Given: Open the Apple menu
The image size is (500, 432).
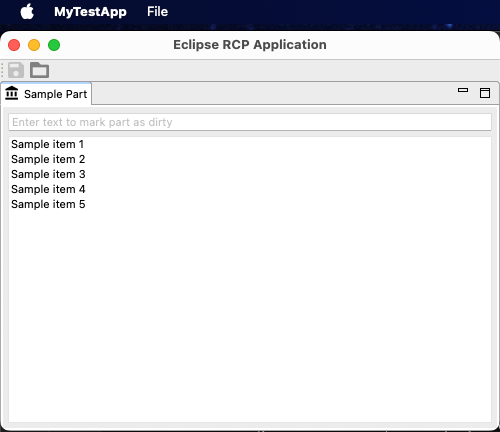Looking at the screenshot, I should 27,12.
